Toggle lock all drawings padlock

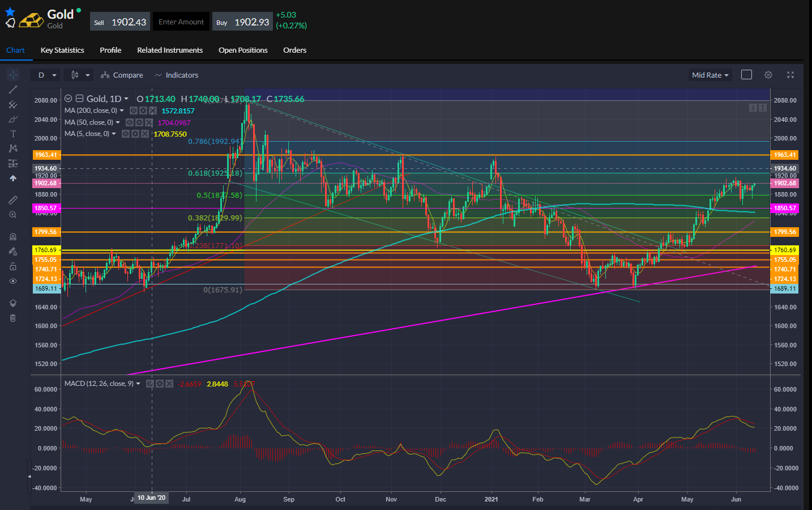(x=13, y=266)
